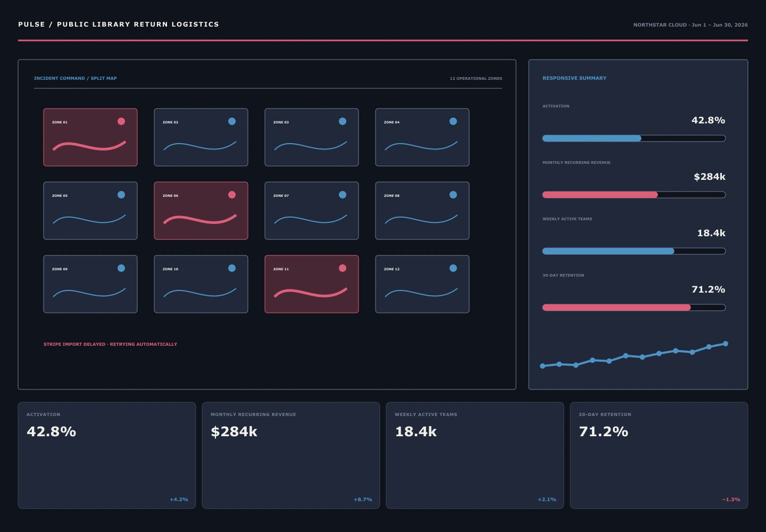The height and width of the screenshot is (532, 766).
Task: Click the status dot on Zone 05
Action: click(121, 195)
